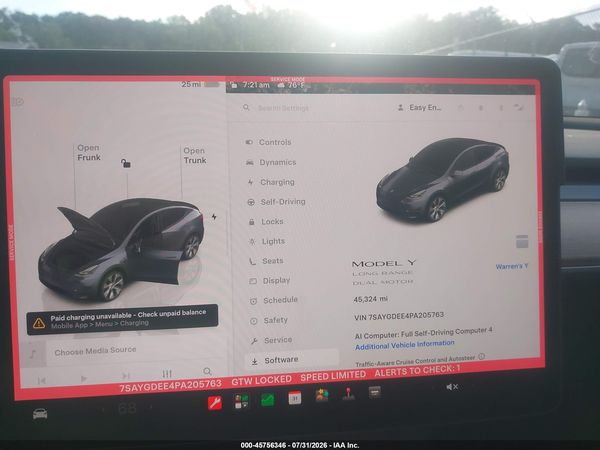Open the red wrench Service Mode app
This screenshot has width=600, height=450.
215,403
